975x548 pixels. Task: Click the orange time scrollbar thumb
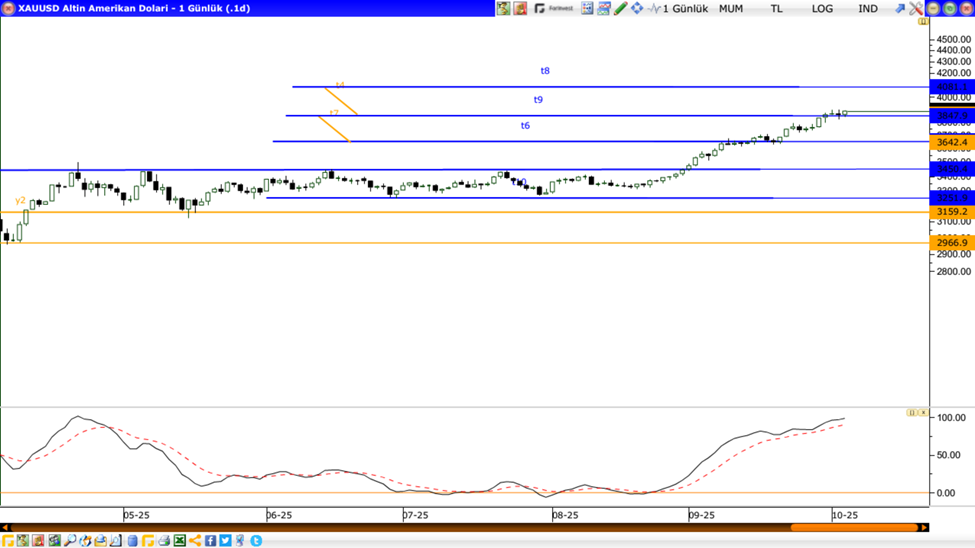pyautogui.click(x=854, y=527)
